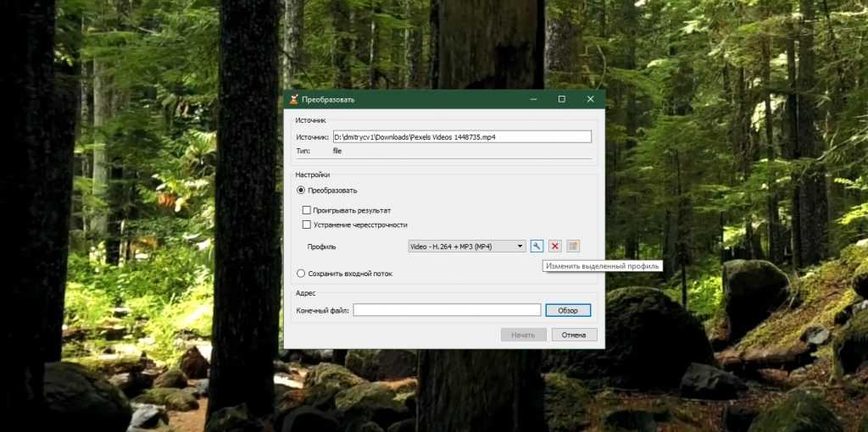Delete selected profile with red X icon
Viewport: 868px width, 432px height.
(555, 246)
